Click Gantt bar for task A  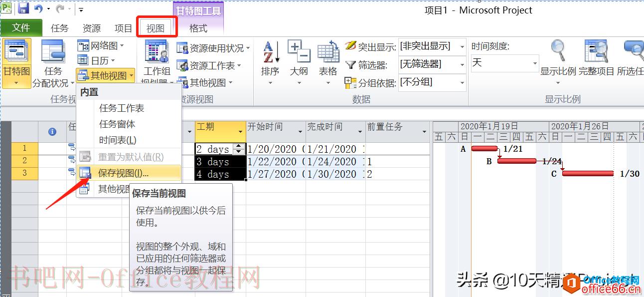pos(484,148)
